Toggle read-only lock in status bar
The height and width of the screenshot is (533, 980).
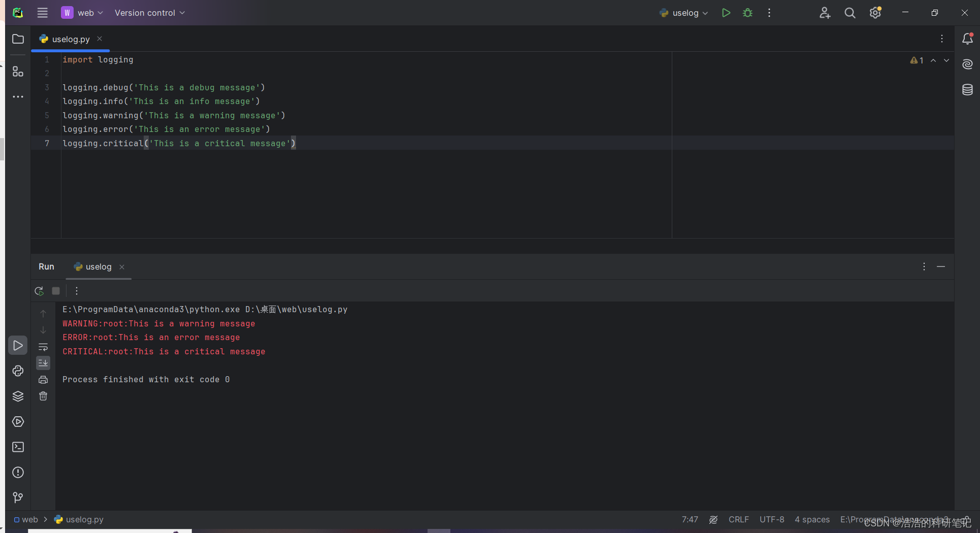(965, 519)
